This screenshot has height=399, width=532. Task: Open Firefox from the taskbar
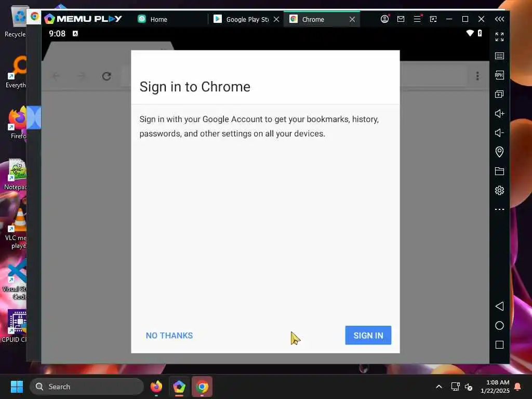point(156,387)
